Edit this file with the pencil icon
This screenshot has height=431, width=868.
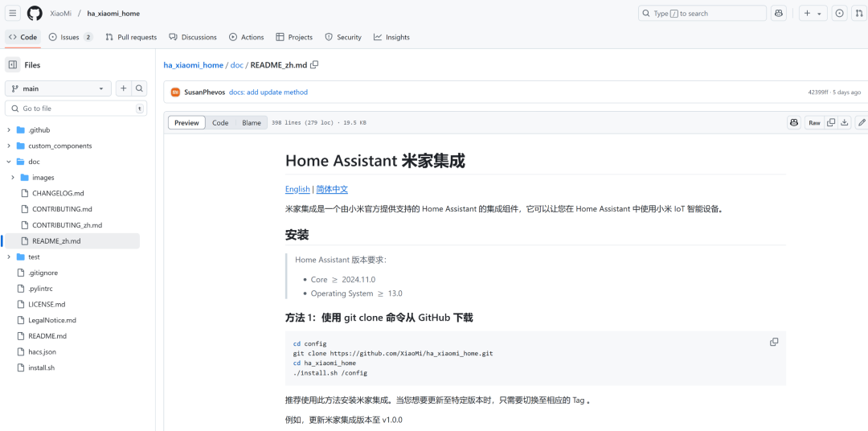(x=862, y=122)
